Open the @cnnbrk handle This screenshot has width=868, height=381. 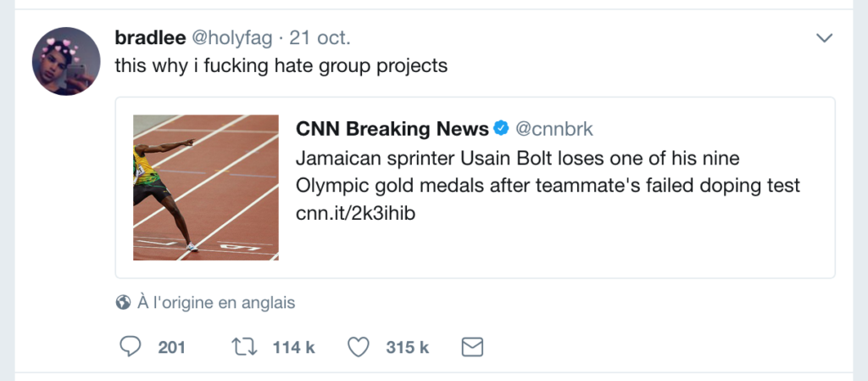[x=554, y=128]
